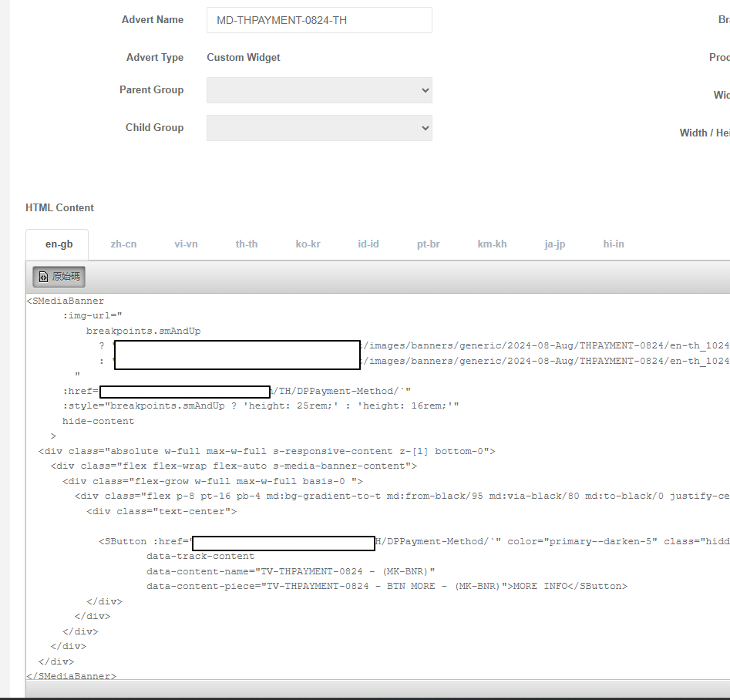Select the km-kh language tab
Screen dimensions: 730x700
pyautogui.click(x=492, y=244)
